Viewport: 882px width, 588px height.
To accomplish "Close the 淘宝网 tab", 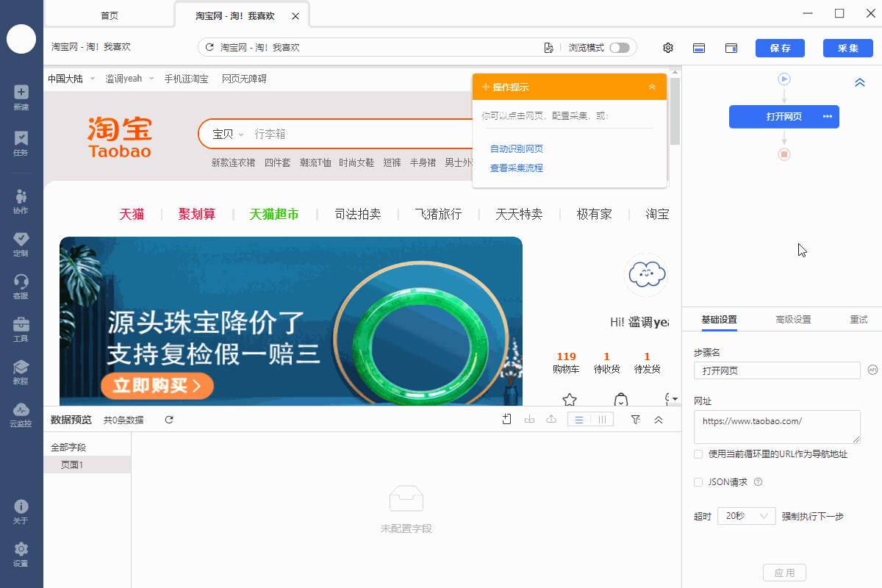I will click(295, 16).
